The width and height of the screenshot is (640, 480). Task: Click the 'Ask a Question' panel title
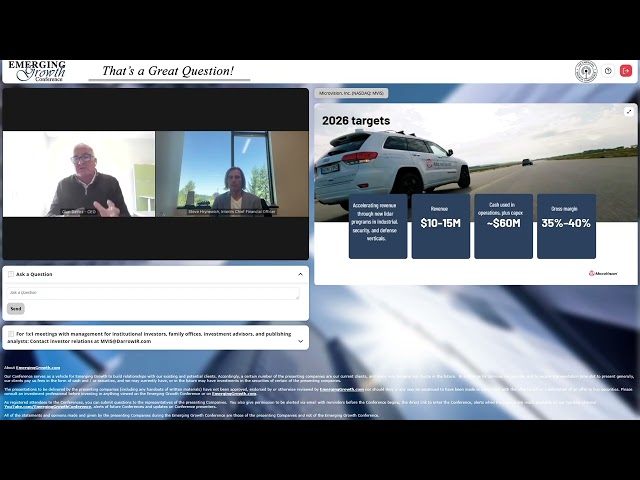point(34,274)
